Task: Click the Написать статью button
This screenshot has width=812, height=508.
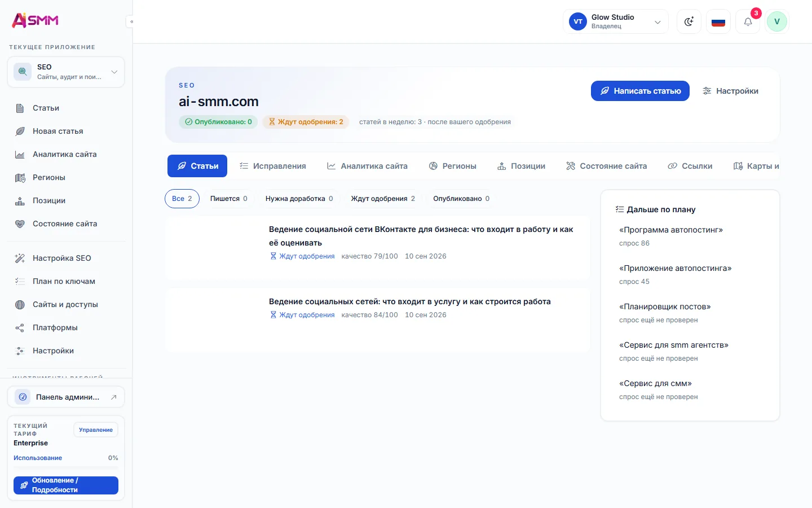Action: (640, 91)
